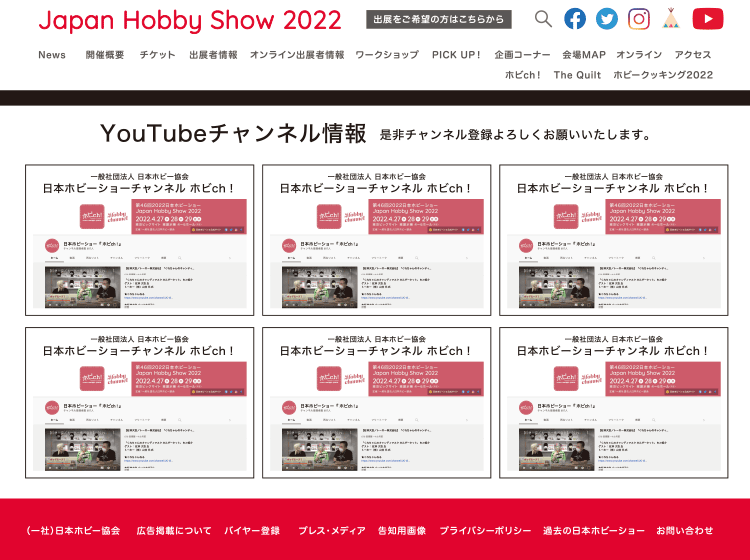Open the 開催概要 menu item
Viewport: 750px width, 560px height.
tap(105, 55)
